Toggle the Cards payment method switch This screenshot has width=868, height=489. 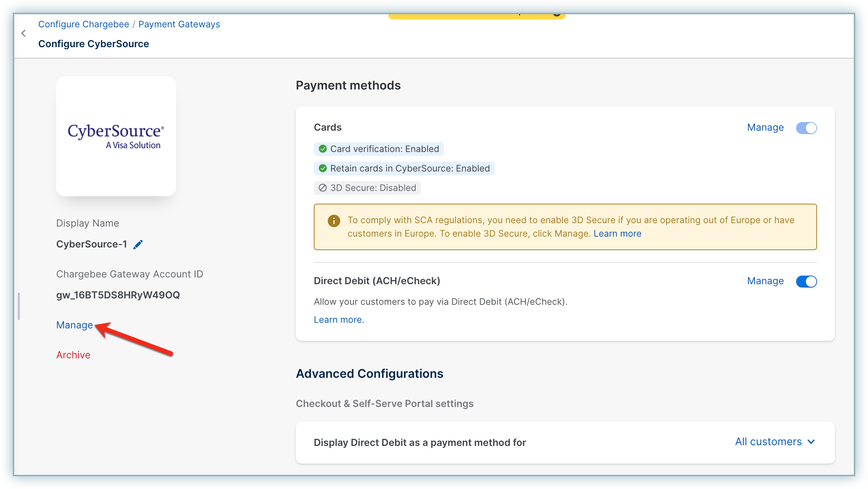(806, 128)
